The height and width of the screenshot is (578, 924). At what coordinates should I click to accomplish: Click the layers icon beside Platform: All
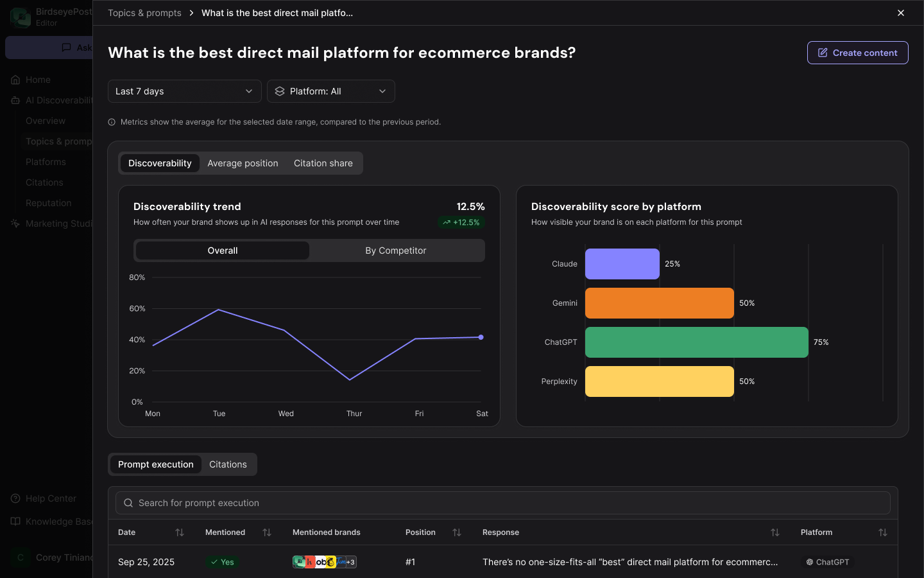click(280, 91)
